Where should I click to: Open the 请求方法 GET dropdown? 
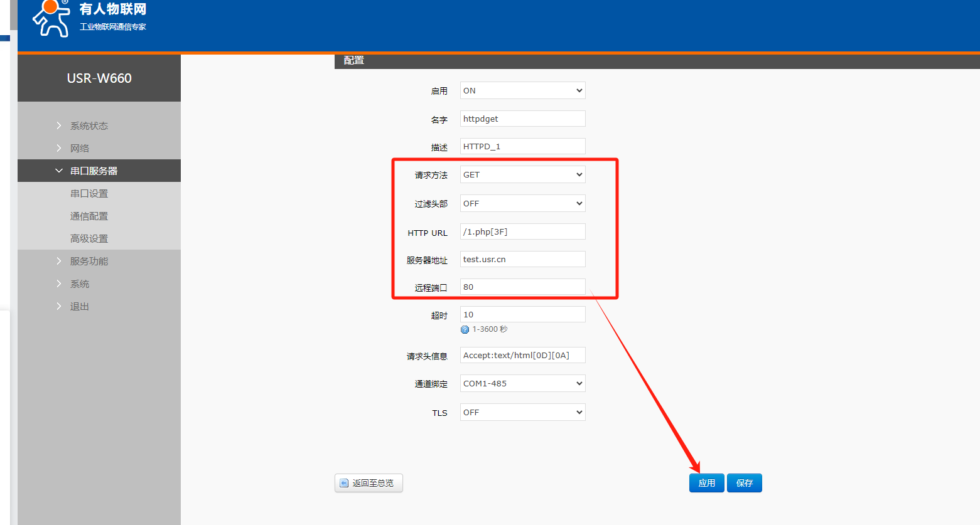(522, 174)
